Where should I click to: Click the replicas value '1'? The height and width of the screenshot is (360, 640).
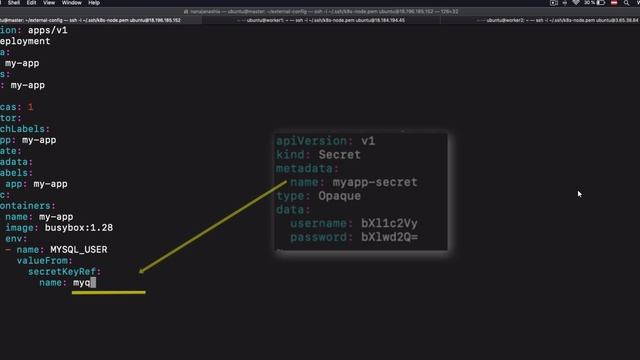(x=31, y=107)
